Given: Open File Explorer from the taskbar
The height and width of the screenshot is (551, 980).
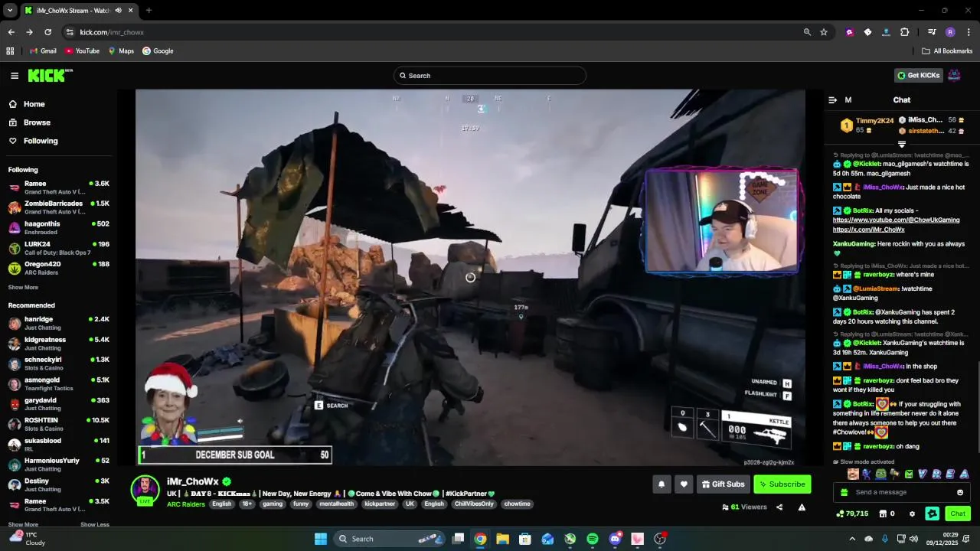Looking at the screenshot, I should (x=502, y=539).
